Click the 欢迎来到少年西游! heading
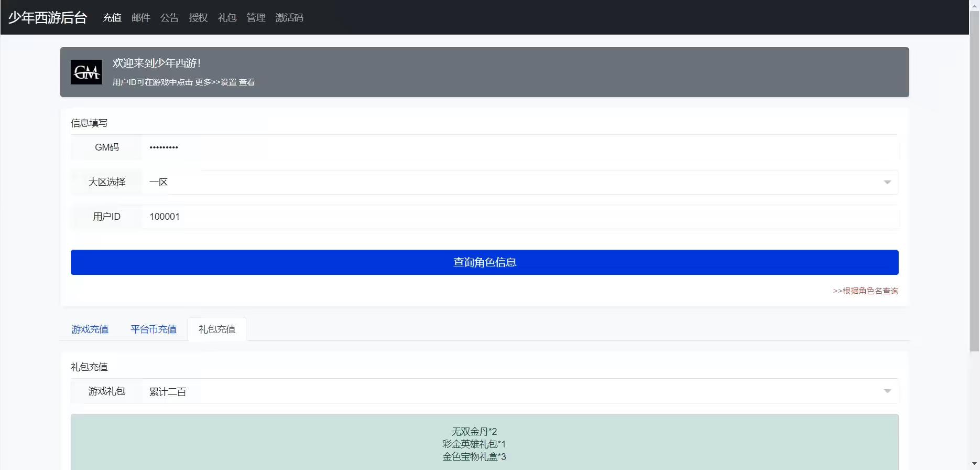Screen dimensions: 980x470 (x=157, y=63)
